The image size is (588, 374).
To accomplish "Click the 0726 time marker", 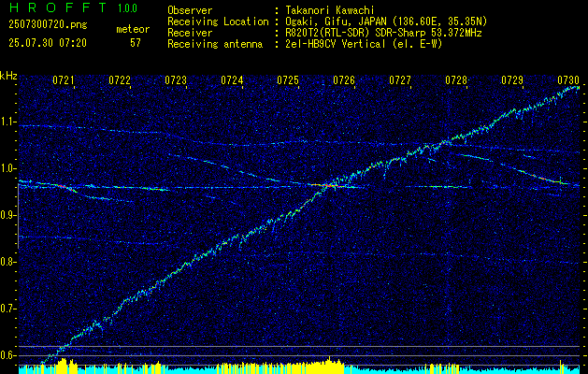I will tap(344, 80).
